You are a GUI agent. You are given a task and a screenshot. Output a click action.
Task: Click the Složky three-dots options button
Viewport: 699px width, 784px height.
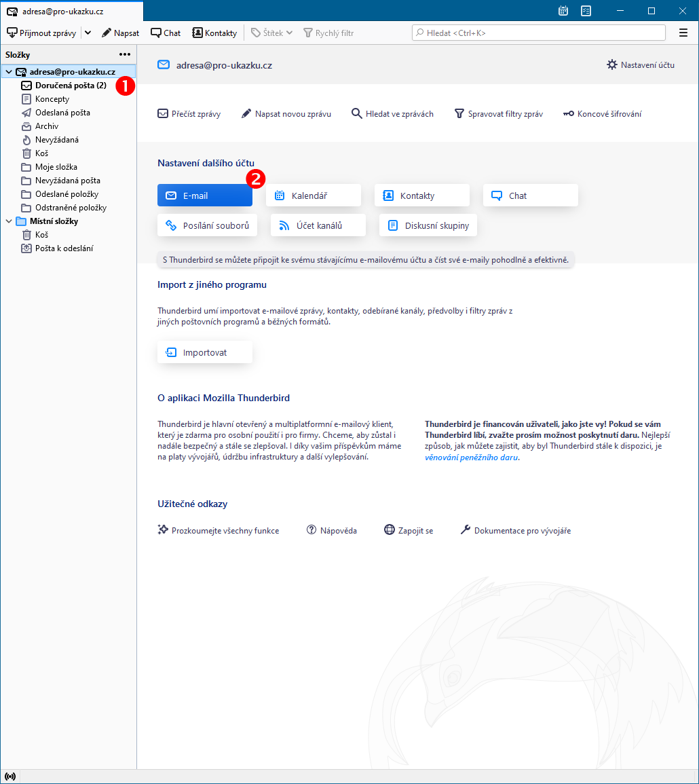pyautogui.click(x=124, y=54)
